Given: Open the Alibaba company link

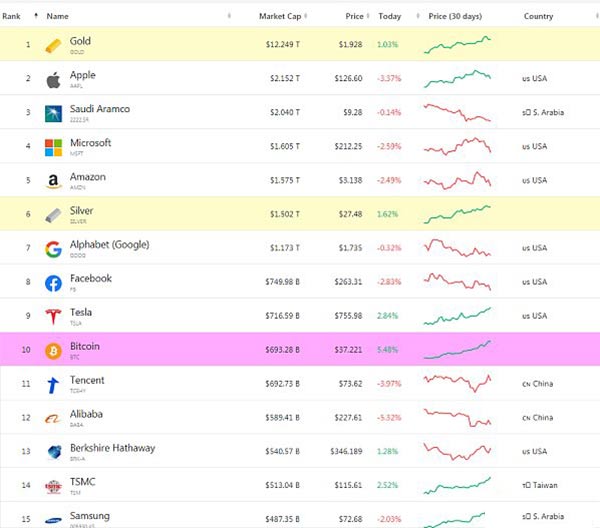Looking at the screenshot, I should [x=86, y=414].
